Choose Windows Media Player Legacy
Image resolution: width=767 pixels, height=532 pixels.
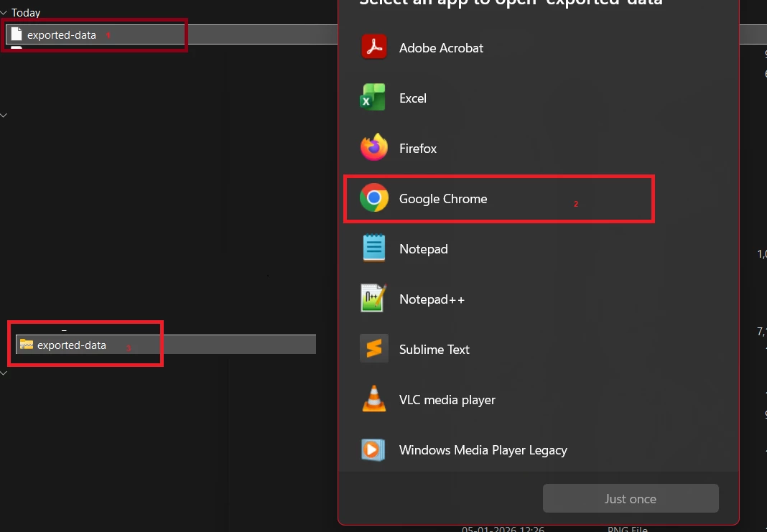point(538,450)
